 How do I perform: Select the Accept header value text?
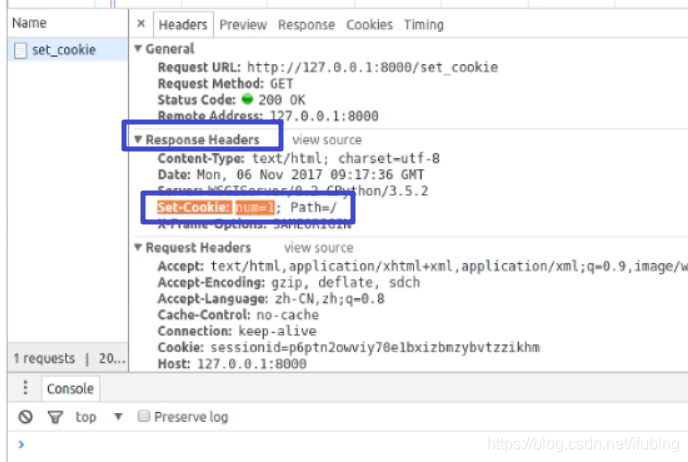coord(448,266)
